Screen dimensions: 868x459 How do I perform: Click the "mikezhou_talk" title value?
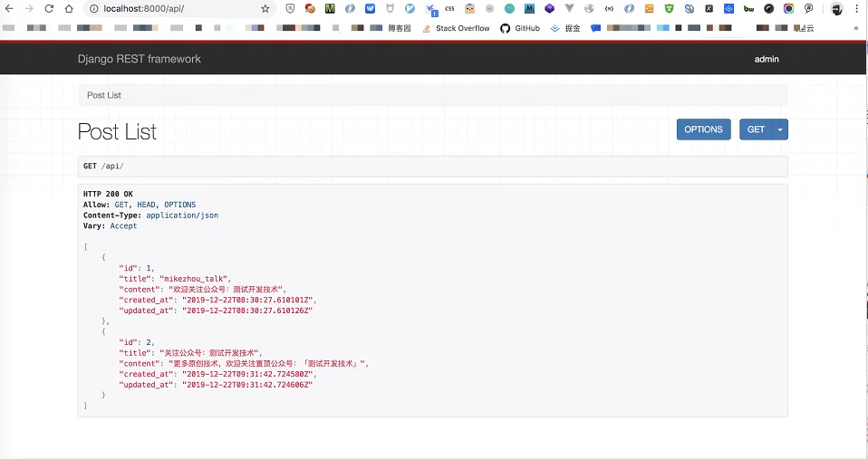[x=194, y=279]
